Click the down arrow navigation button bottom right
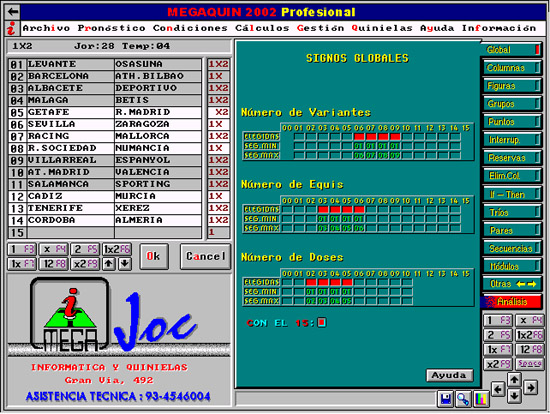This screenshot has height=414, width=550. [x=514, y=396]
